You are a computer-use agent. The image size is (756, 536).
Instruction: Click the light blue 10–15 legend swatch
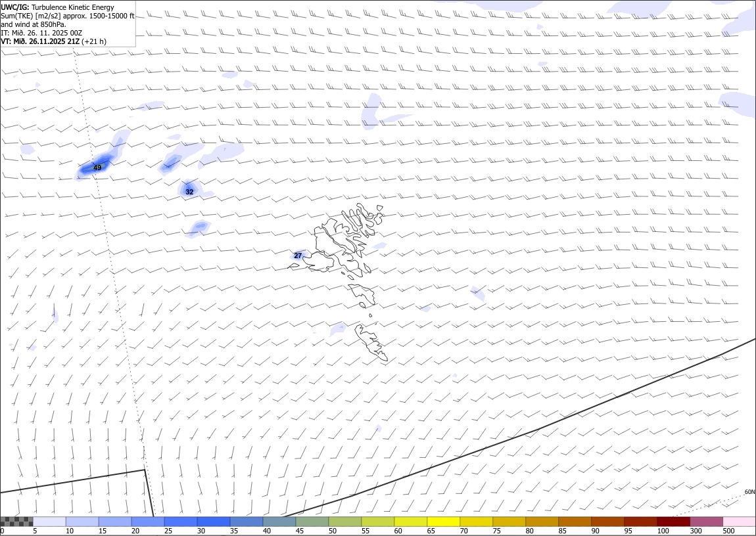pyautogui.click(x=82, y=522)
